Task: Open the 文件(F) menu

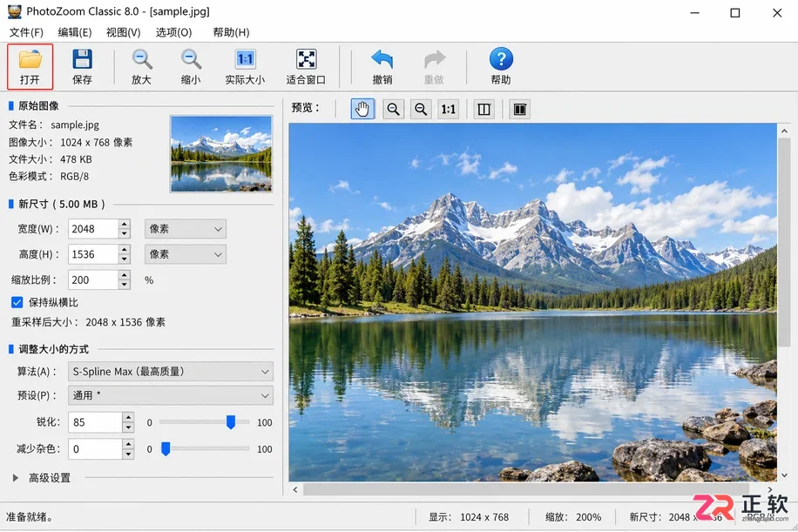Action: (x=26, y=32)
